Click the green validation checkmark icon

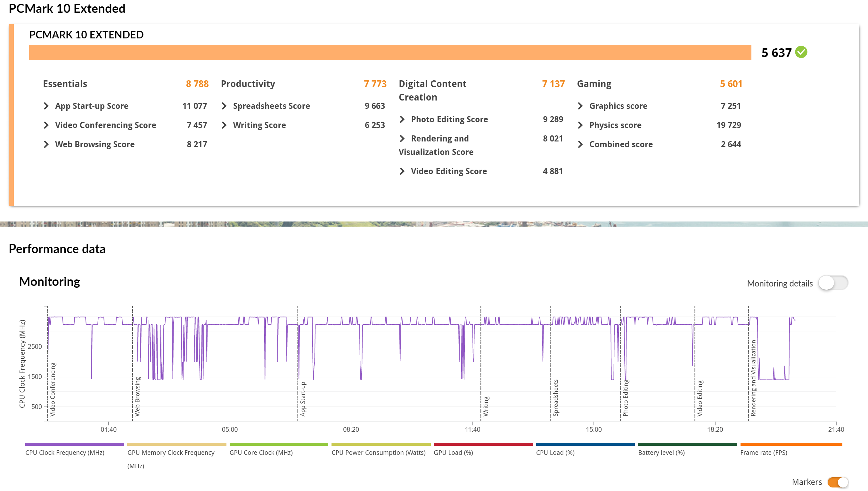(x=801, y=52)
